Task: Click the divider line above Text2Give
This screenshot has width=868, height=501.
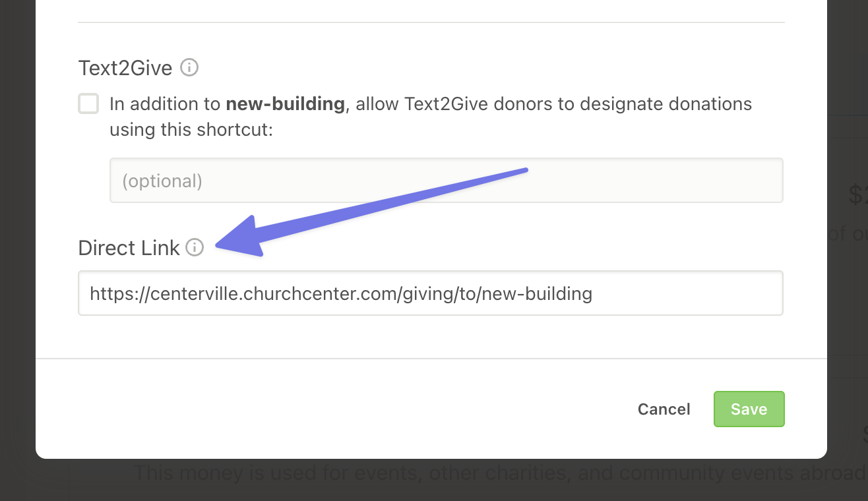Action: [x=431, y=22]
